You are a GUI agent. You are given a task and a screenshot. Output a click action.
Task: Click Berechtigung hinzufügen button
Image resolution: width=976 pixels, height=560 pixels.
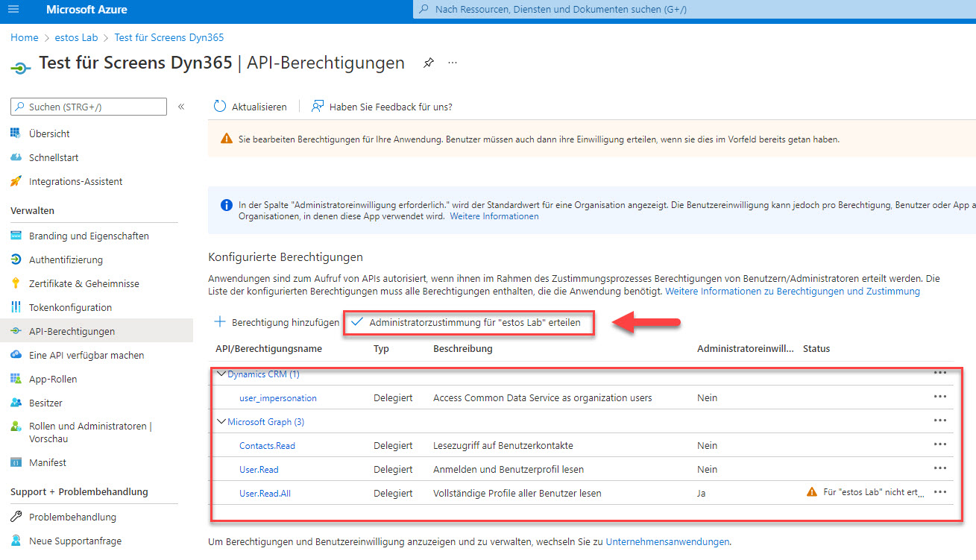[x=277, y=322]
